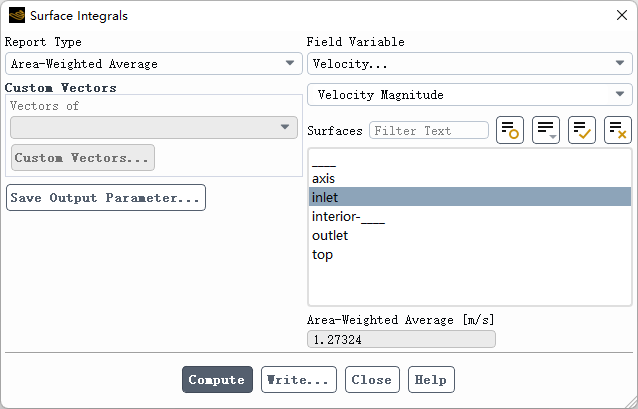
Task: Expand the disabled Vectors of dropdown
Action: click(x=154, y=127)
